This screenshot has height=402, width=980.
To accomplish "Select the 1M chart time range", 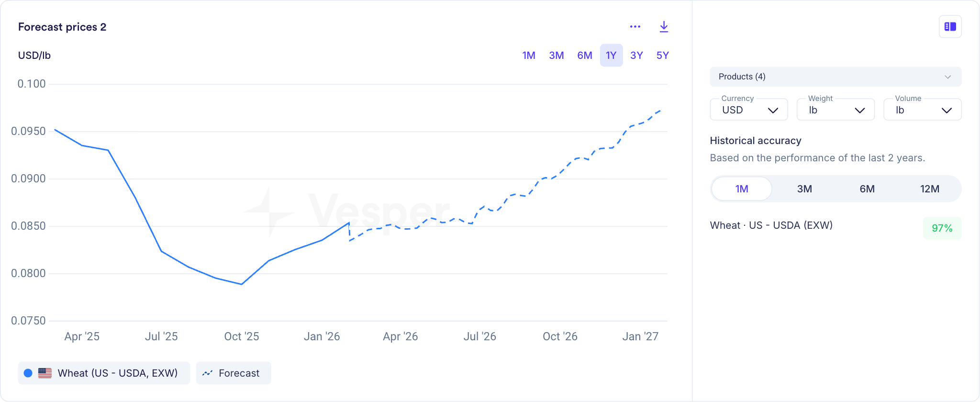I will (x=528, y=56).
